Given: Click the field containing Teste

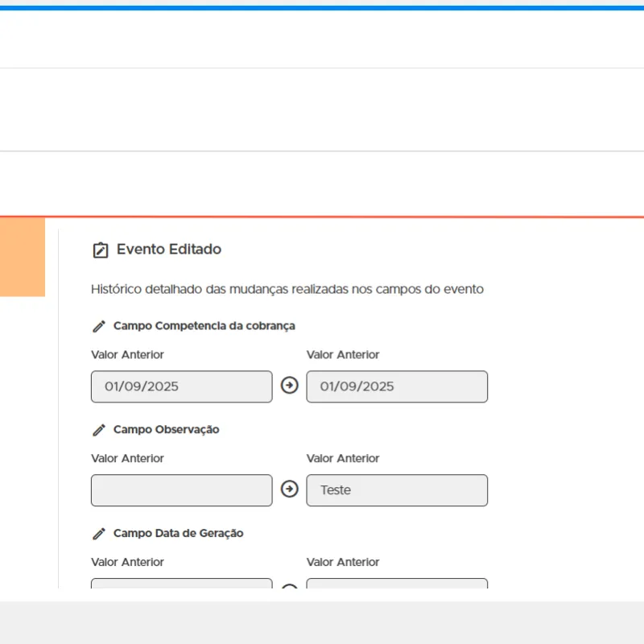Looking at the screenshot, I should click(x=397, y=490).
